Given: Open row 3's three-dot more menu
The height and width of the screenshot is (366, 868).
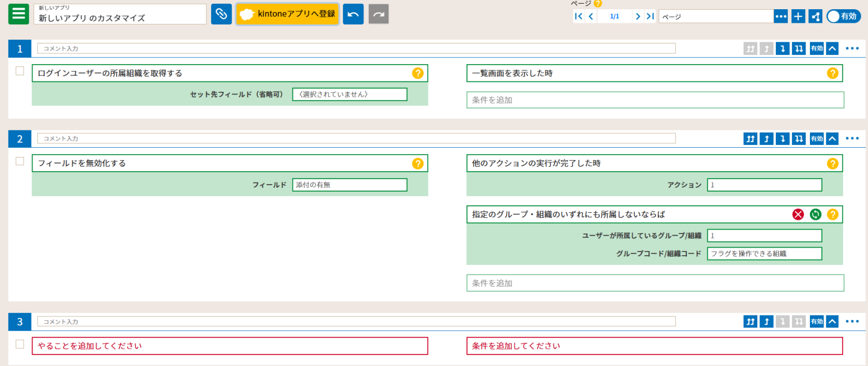Looking at the screenshot, I should [x=852, y=321].
